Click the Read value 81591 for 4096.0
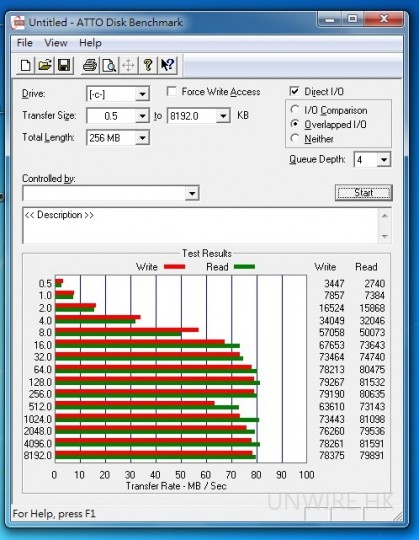 coord(372,444)
